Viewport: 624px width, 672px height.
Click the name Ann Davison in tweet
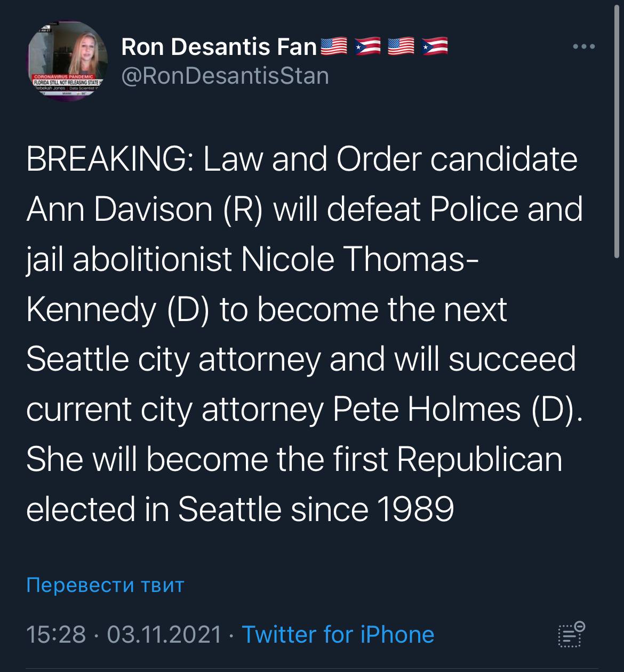(119, 209)
